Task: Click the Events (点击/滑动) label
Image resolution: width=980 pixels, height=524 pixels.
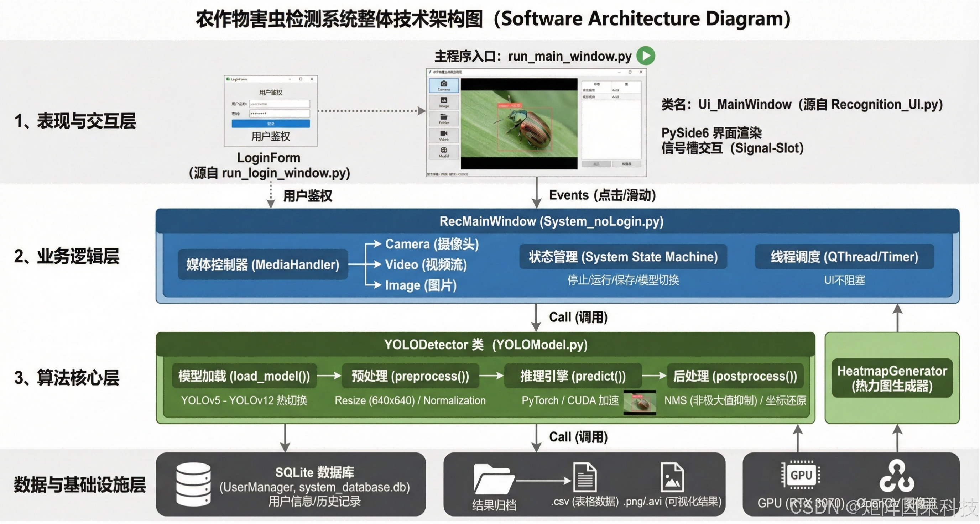Action: [x=602, y=195]
